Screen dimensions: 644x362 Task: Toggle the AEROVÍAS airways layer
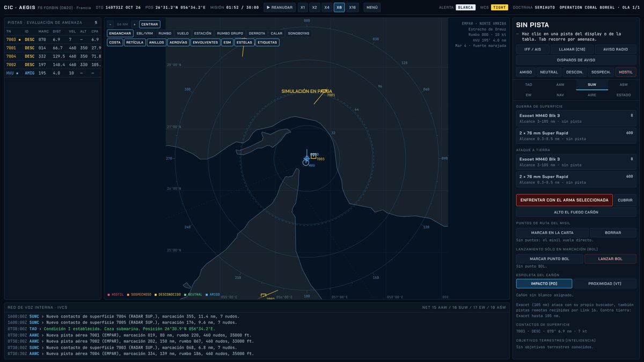pyautogui.click(x=178, y=42)
